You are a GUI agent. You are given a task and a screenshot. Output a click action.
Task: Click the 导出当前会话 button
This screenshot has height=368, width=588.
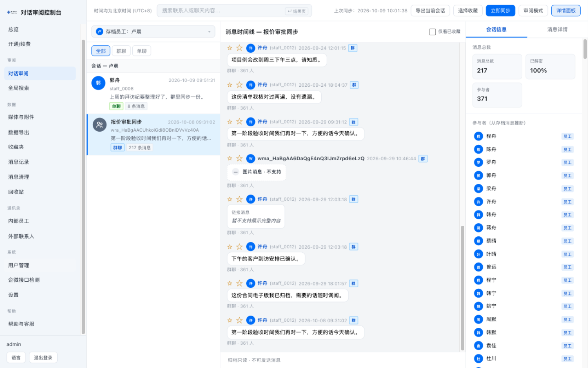tap(430, 11)
